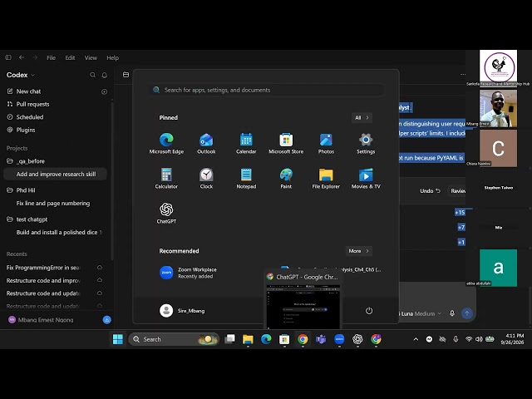Viewport: 532px width, 399px height.
Task: Open Microsoft Store pinned icon
Action: click(x=286, y=144)
